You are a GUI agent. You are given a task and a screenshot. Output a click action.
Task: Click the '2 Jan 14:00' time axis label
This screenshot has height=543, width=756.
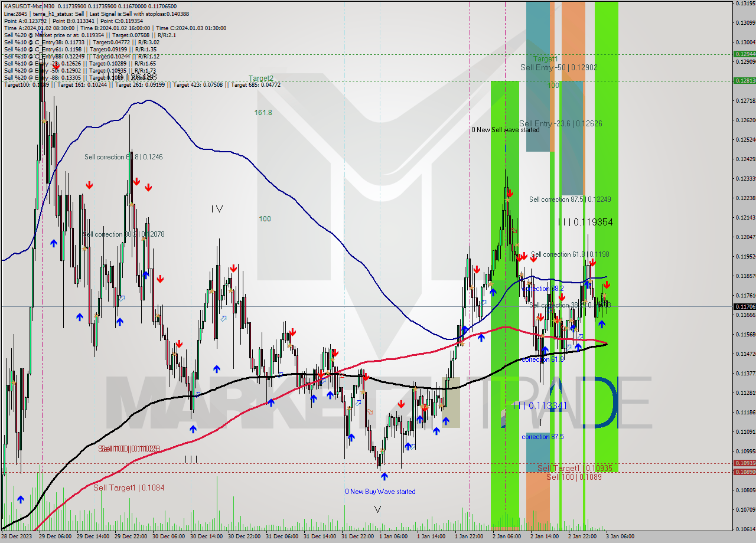point(544,537)
